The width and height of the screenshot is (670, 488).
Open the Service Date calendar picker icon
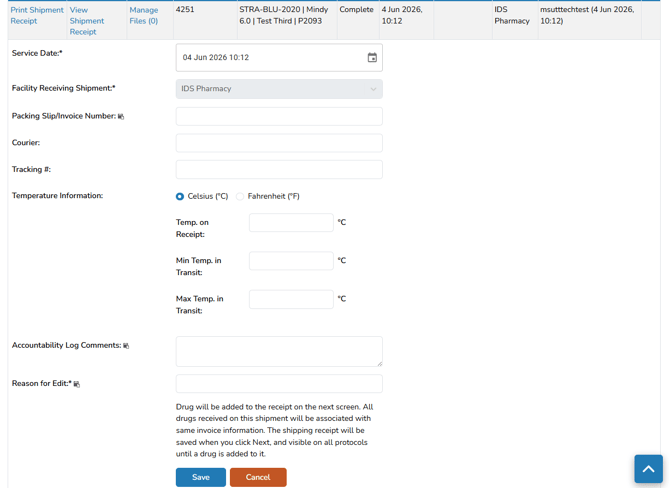coord(372,57)
